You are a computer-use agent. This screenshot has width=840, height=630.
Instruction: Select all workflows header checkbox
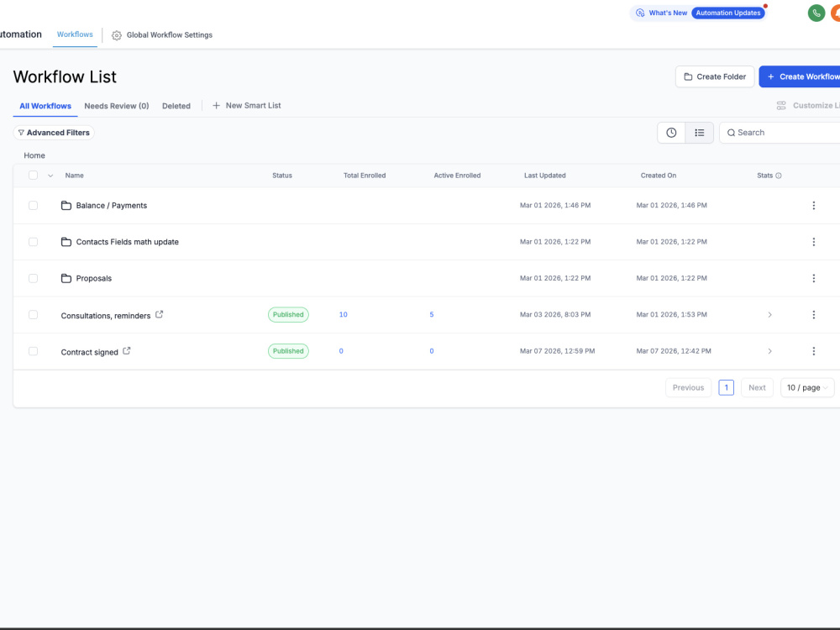[34, 176]
